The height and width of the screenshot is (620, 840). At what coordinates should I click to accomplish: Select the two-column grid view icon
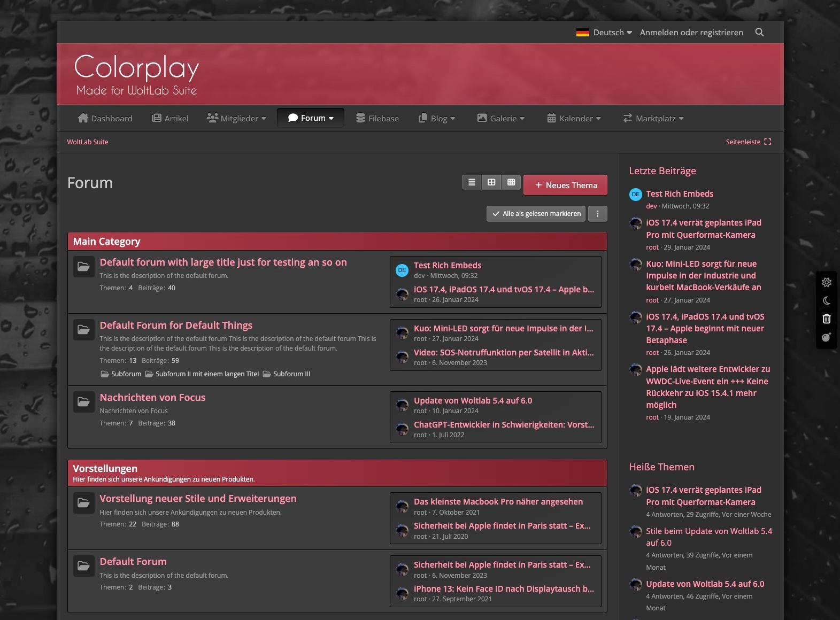(x=491, y=182)
